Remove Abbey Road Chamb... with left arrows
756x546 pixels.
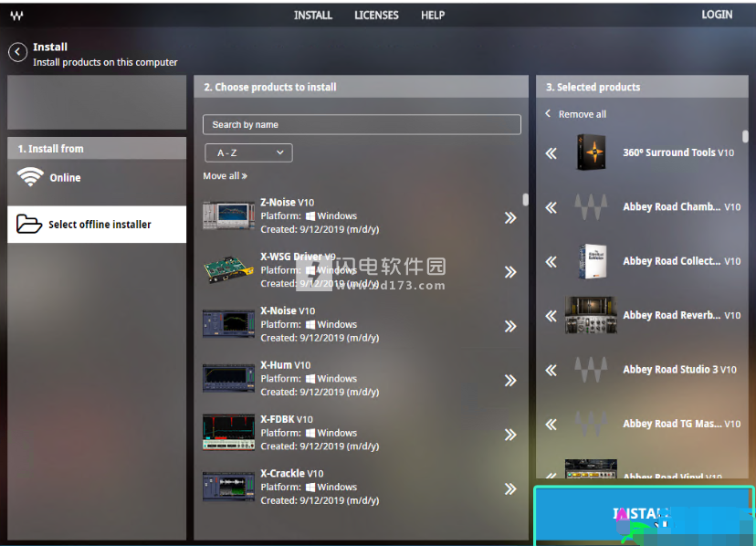click(x=551, y=208)
